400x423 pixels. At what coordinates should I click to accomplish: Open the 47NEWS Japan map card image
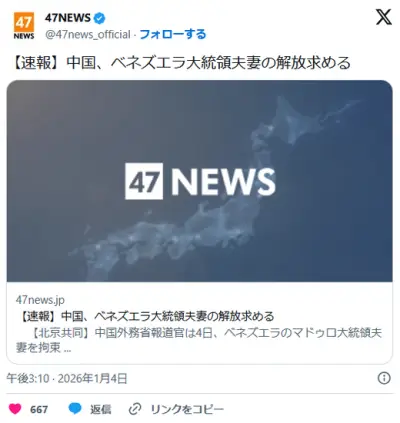coord(199,181)
